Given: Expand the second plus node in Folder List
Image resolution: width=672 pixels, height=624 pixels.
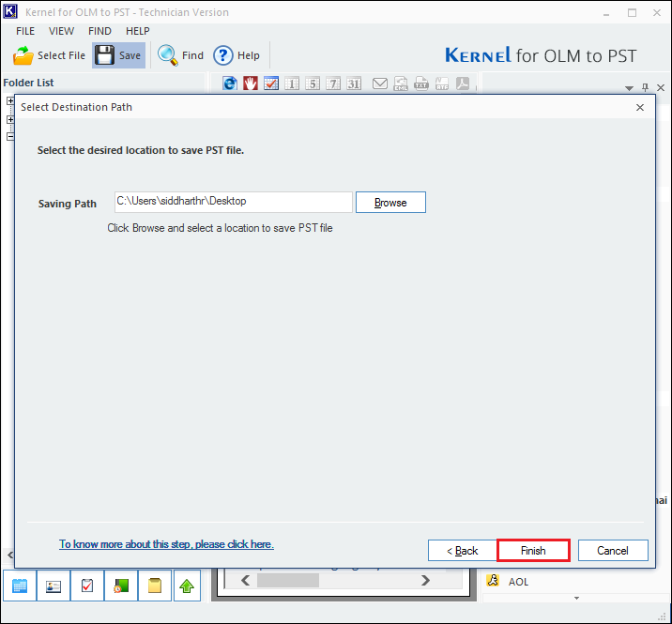Looking at the screenshot, I should [x=10, y=119].
